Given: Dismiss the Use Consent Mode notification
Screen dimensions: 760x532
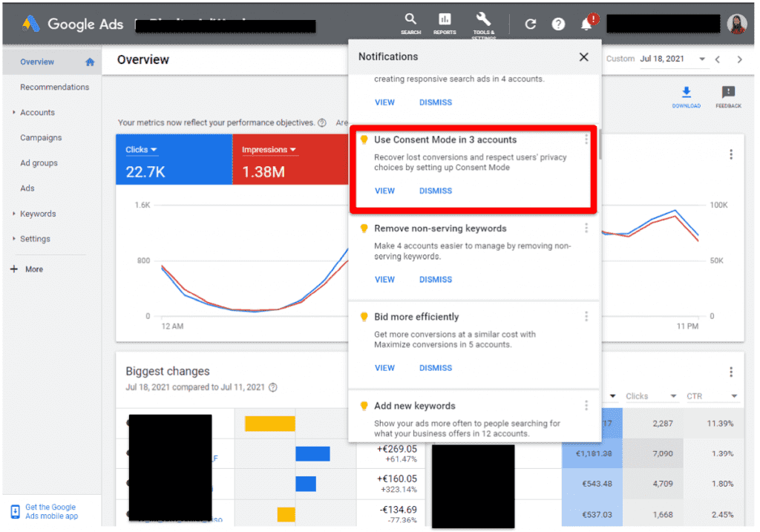Looking at the screenshot, I should click(x=436, y=191).
